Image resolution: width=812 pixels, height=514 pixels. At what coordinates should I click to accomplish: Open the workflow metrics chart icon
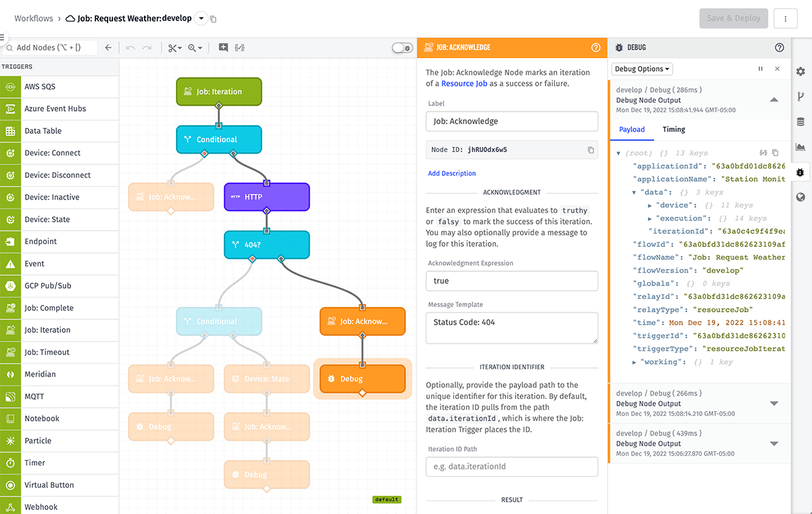801,147
